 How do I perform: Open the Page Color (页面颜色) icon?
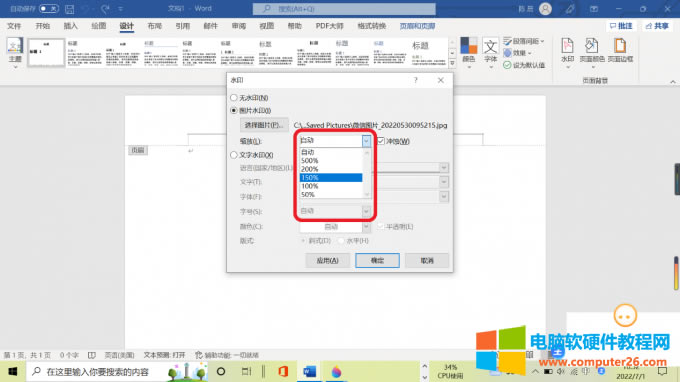click(x=592, y=51)
